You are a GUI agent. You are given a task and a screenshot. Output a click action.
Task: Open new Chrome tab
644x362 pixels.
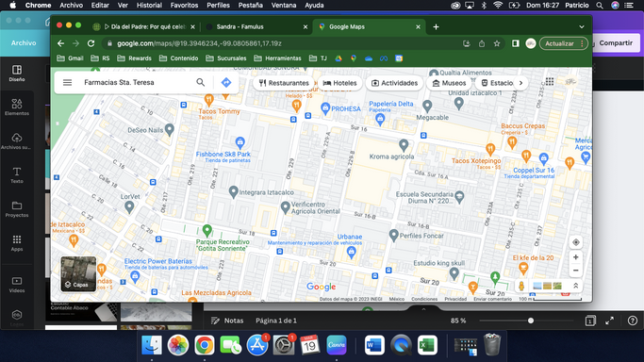436,27
